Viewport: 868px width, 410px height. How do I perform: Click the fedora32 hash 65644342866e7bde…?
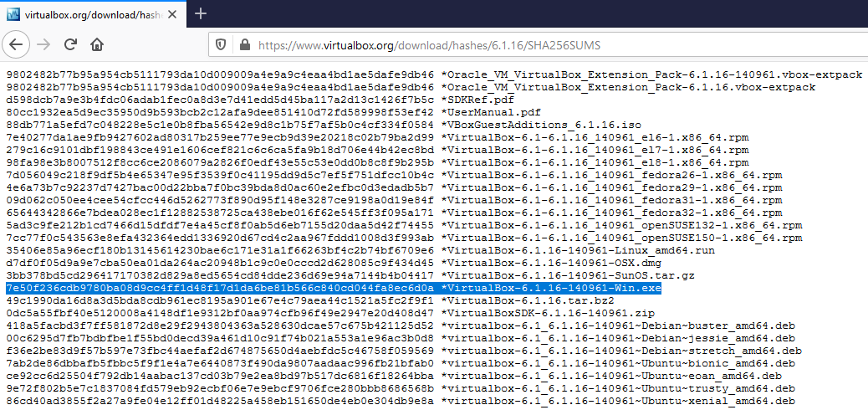[220, 213]
